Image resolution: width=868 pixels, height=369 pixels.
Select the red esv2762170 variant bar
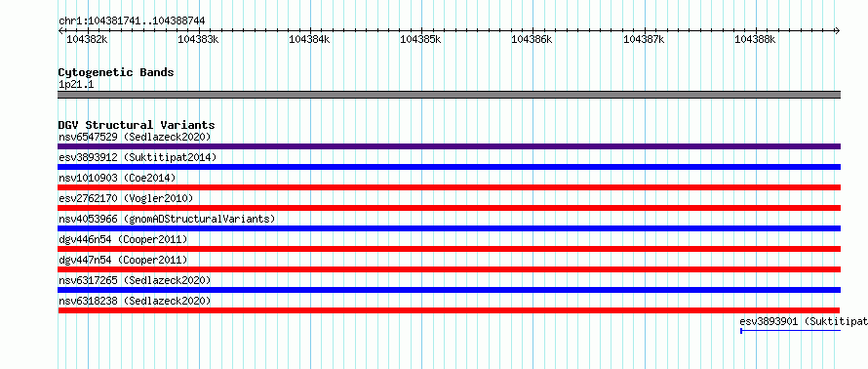click(449, 208)
